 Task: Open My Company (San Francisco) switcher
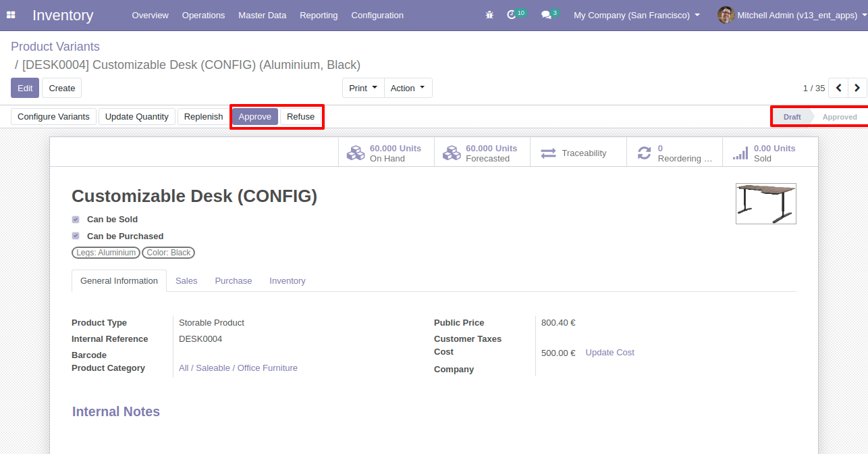point(636,15)
